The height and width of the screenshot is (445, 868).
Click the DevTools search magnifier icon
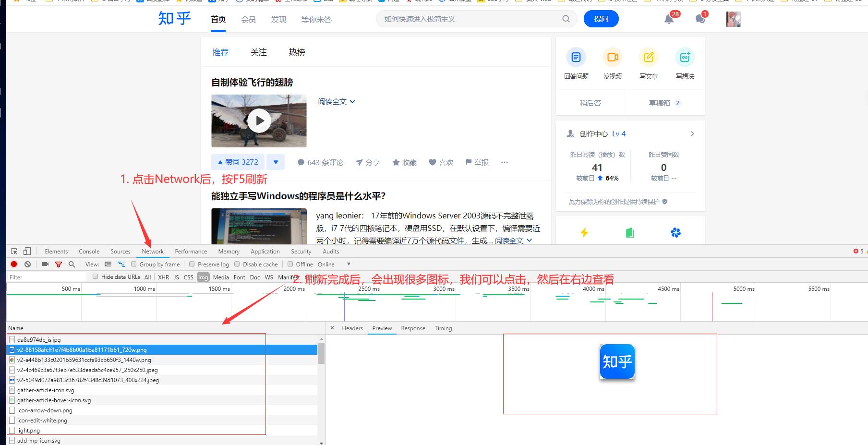pos(72,264)
